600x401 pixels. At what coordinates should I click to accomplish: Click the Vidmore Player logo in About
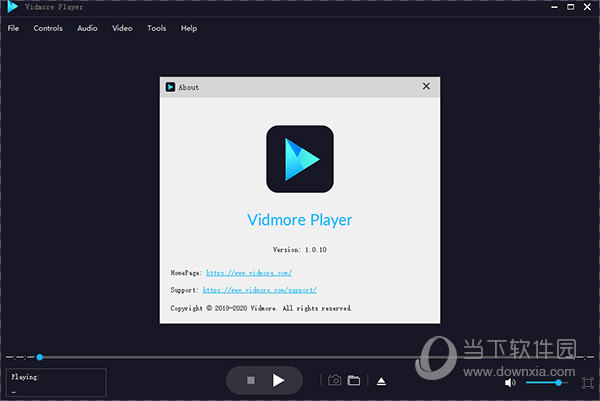(300, 159)
